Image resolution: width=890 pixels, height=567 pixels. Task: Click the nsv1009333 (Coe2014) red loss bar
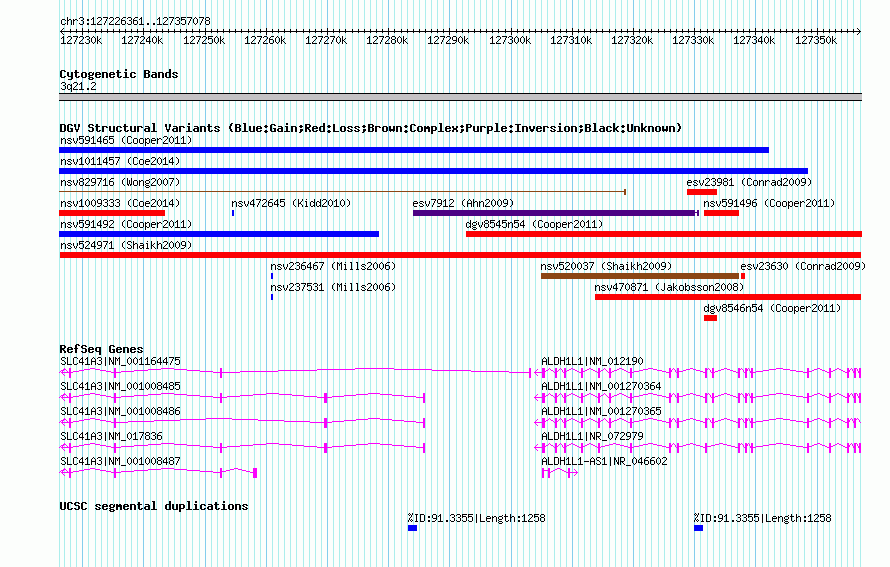click(x=112, y=213)
